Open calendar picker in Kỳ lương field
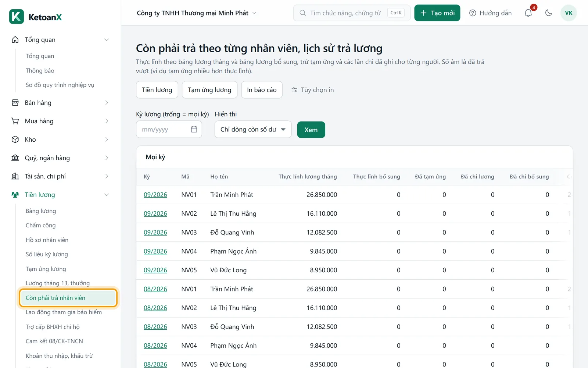Viewport: 588px width, 368px height. coord(194,129)
